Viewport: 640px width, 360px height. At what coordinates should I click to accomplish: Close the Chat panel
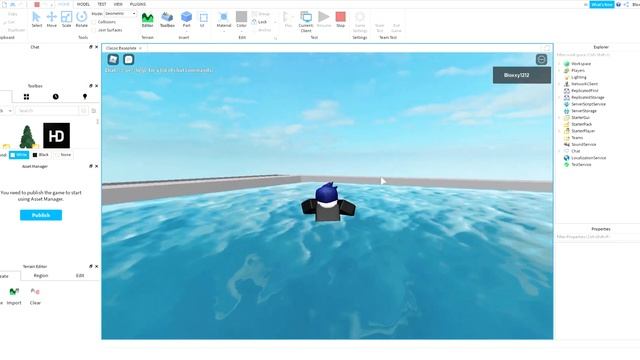click(96, 47)
